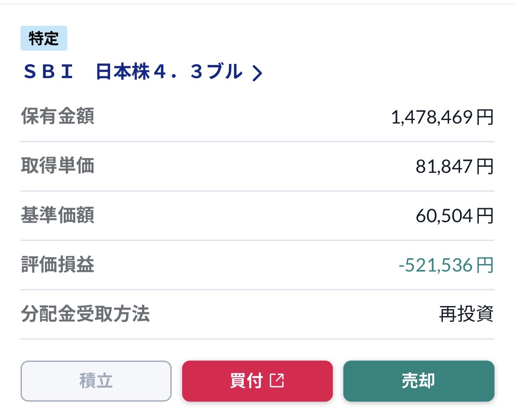Click the divider line beneath 保有金額 row
Image resolution: width=515 pixels, height=420 pixels.
(x=258, y=141)
